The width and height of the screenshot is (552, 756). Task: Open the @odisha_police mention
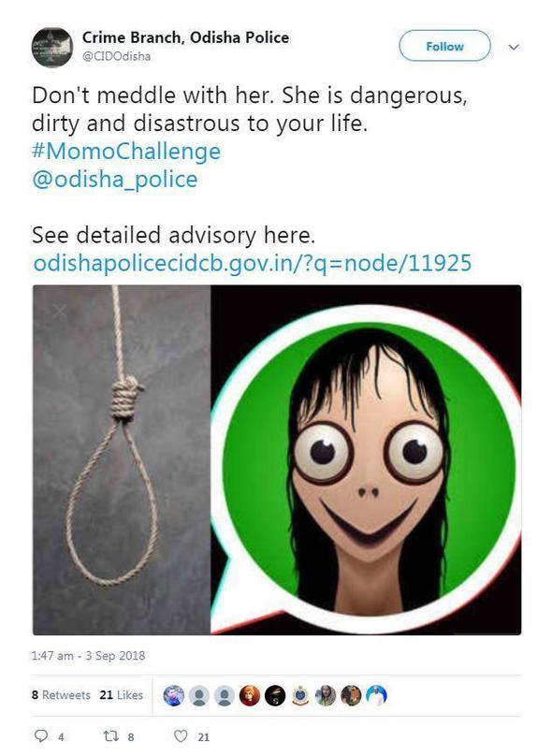point(115,180)
